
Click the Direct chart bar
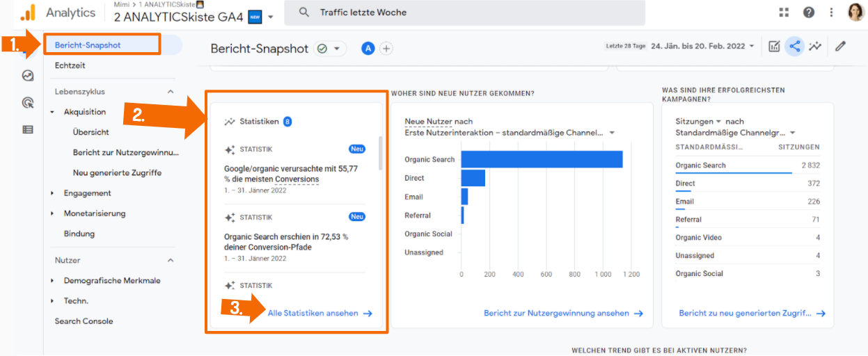pyautogui.click(x=473, y=178)
